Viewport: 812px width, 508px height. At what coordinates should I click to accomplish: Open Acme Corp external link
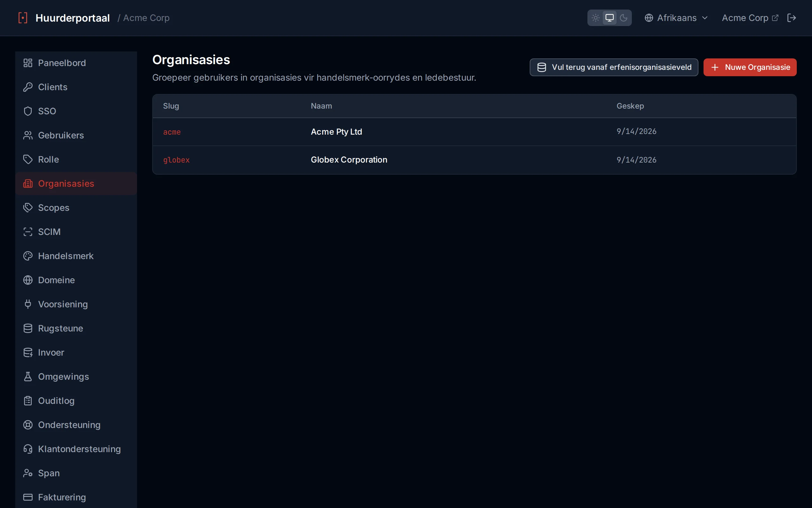click(x=750, y=18)
